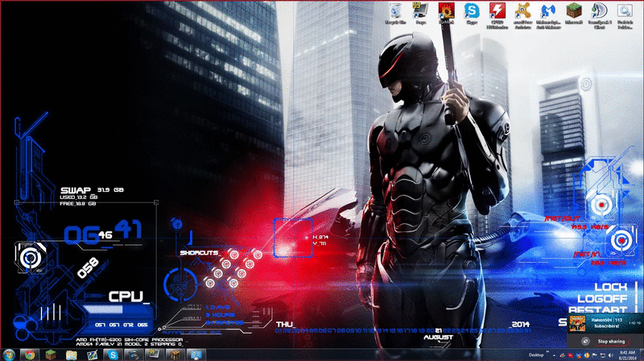The image size is (644, 361).
Task: Launch the Minecraft desktop icon
Action: [x=574, y=14]
